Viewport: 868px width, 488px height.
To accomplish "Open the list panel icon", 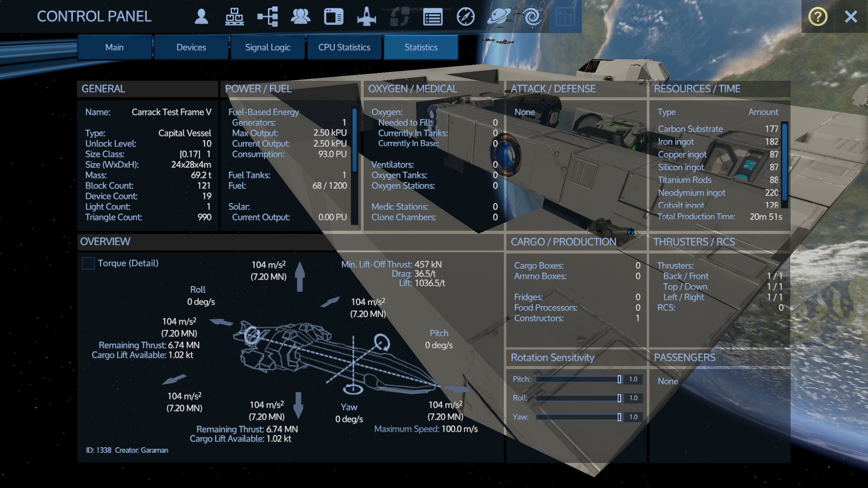I will click(x=433, y=17).
